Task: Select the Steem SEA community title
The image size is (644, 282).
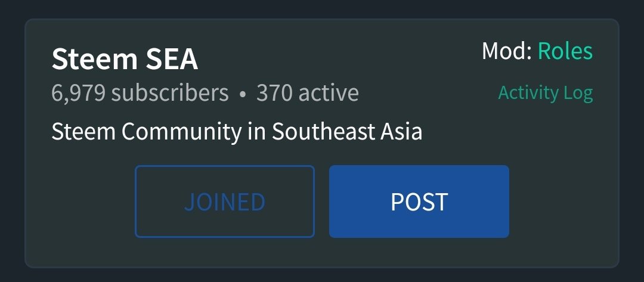Action: pyautogui.click(x=125, y=58)
